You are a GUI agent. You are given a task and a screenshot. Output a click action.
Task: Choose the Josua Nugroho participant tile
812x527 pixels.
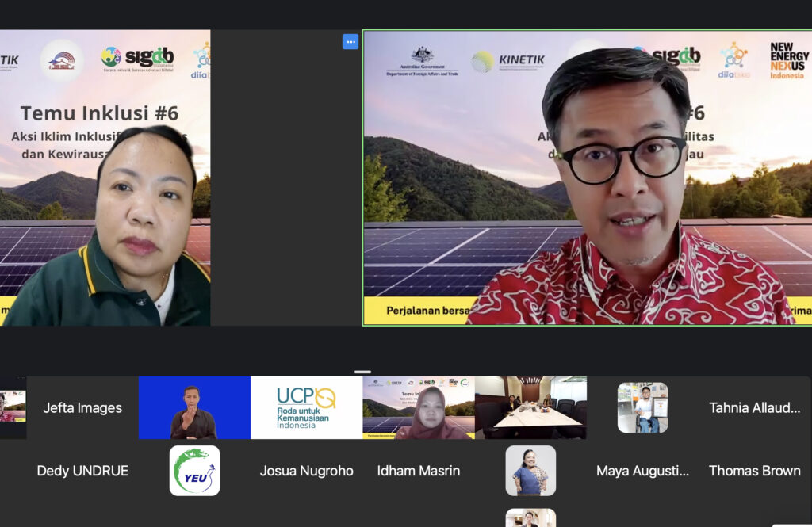[306, 471]
